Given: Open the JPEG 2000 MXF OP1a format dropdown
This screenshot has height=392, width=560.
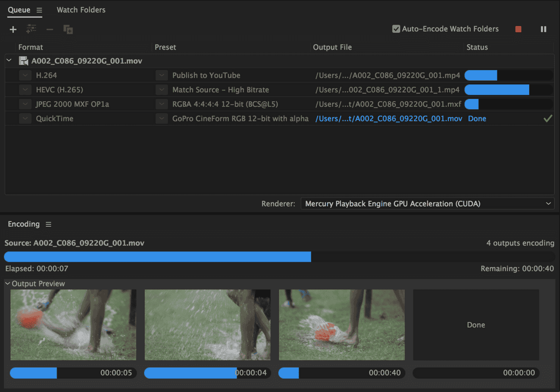Looking at the screenshot, I should (x=25, y=104).
